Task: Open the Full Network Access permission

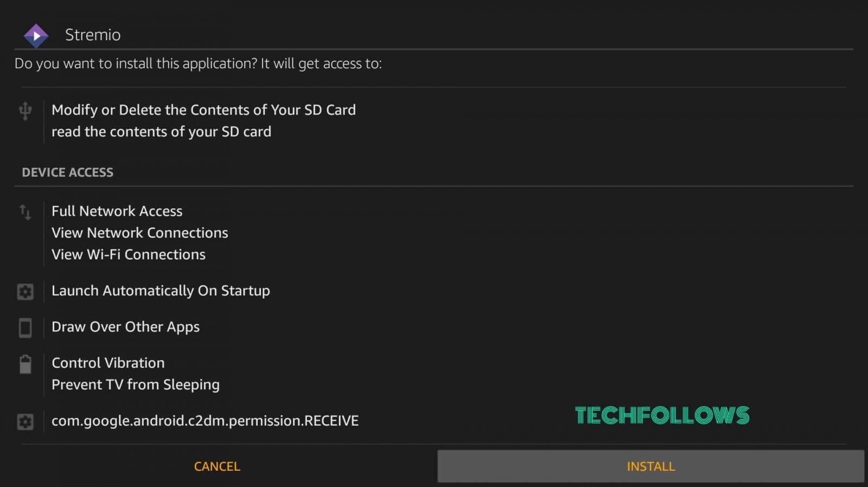Action: [117, 211]
